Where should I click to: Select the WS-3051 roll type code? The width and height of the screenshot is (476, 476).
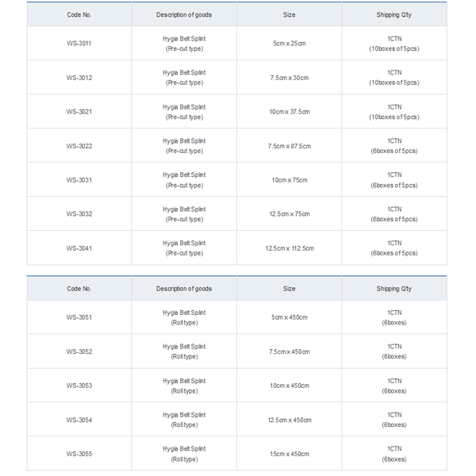[x=79, y=317]
